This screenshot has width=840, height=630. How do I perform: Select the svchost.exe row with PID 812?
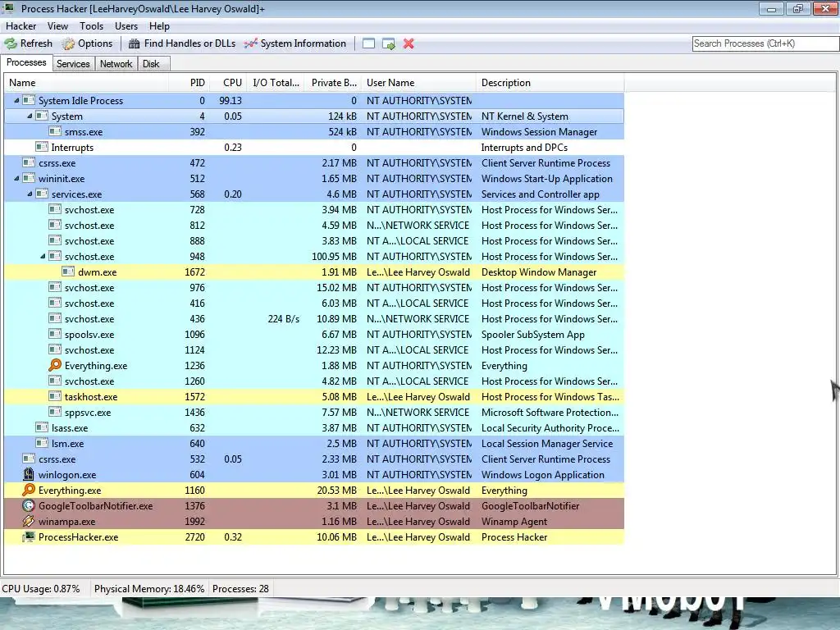click(314, 225)
